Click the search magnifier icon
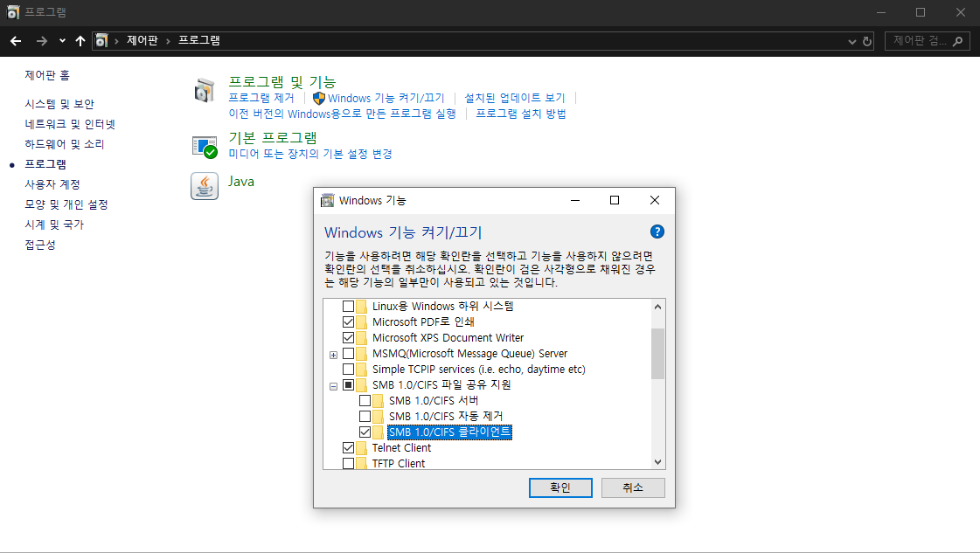This screenshot has height=553, width=980. coord(957,41)
